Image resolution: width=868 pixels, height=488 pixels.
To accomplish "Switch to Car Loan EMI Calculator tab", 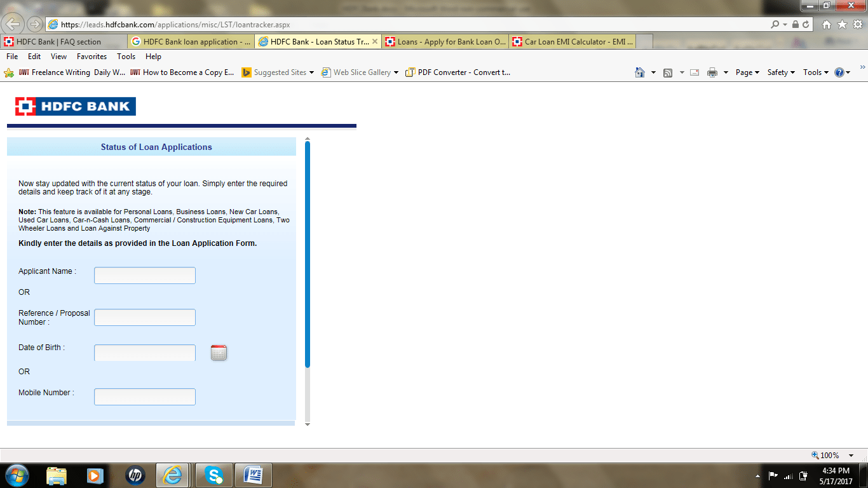I will (x=572, y=42).
